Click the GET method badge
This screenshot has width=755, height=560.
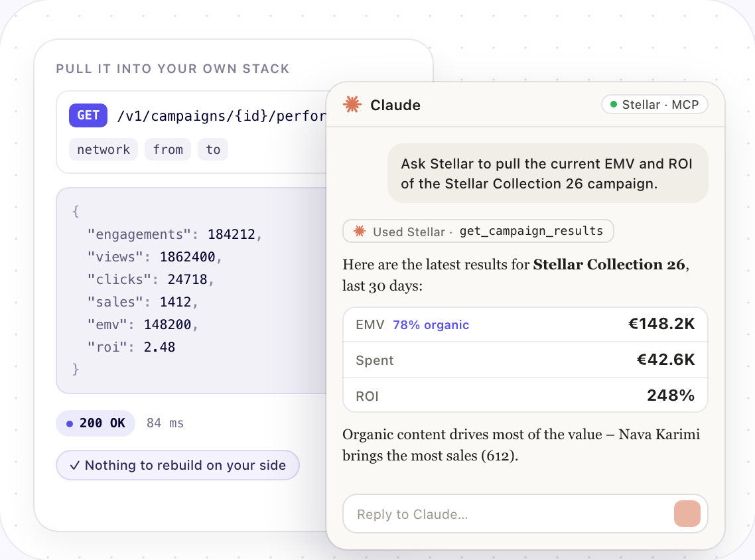click(88, 115)
